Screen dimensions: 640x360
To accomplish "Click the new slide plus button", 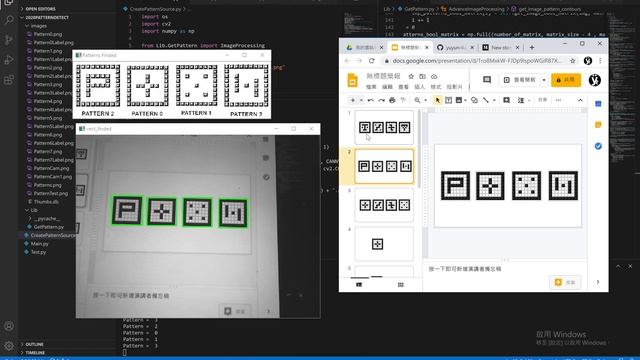I will [x=353, y=100].
